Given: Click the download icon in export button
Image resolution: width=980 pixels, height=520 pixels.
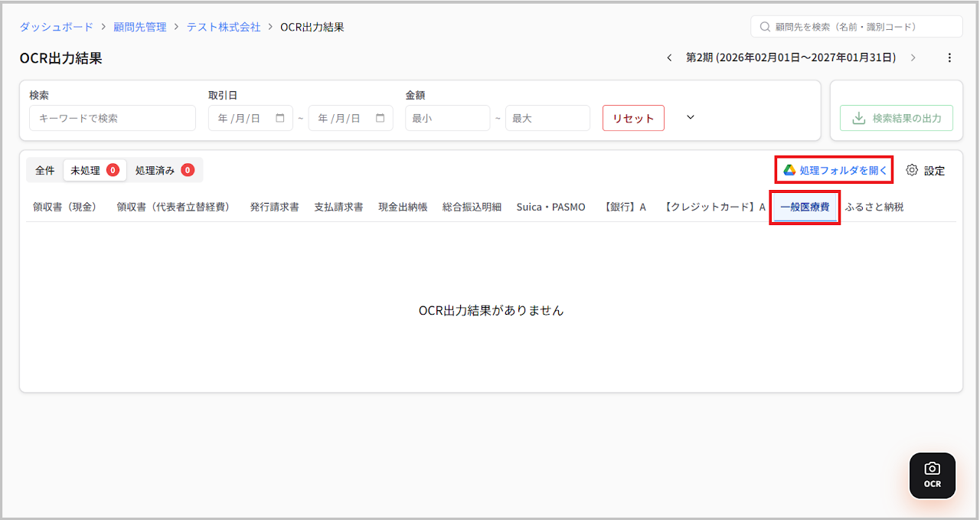Looking at the screenshot, I should pos(859,118).
